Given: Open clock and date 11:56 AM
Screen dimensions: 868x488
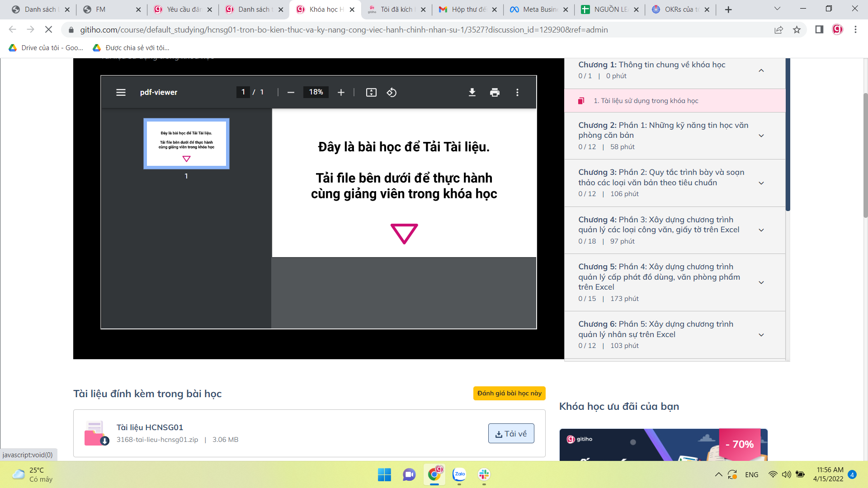Looking at the screenshot, I should 828,474.
